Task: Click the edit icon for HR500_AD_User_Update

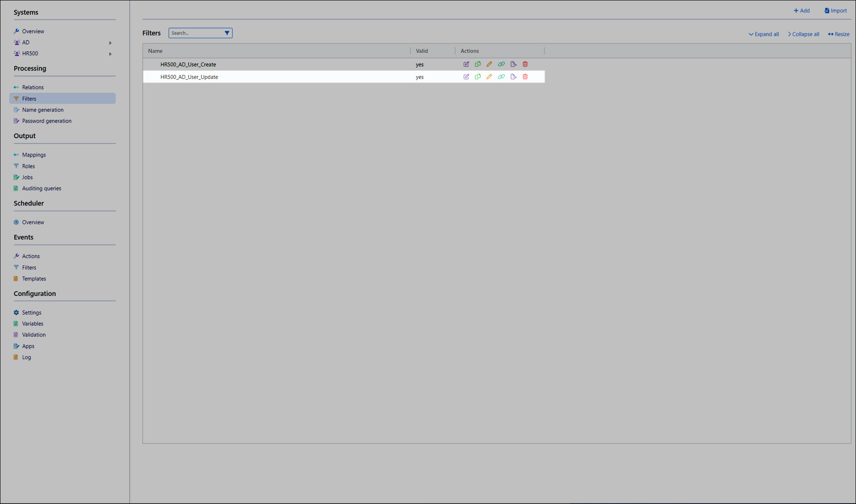Action: pyautogui.click(x=466, y=77)
